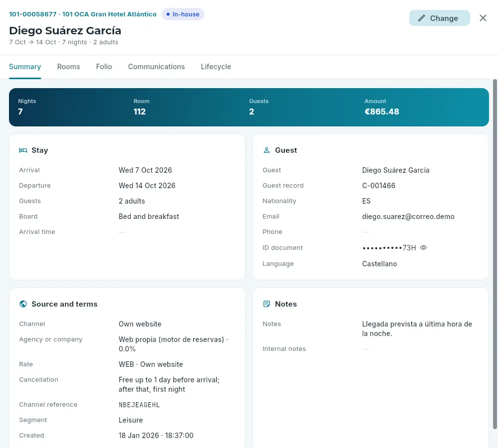This screenshot has width=498, height=448.
Task: Go to the Communications tab
Action: click(156, 67)
